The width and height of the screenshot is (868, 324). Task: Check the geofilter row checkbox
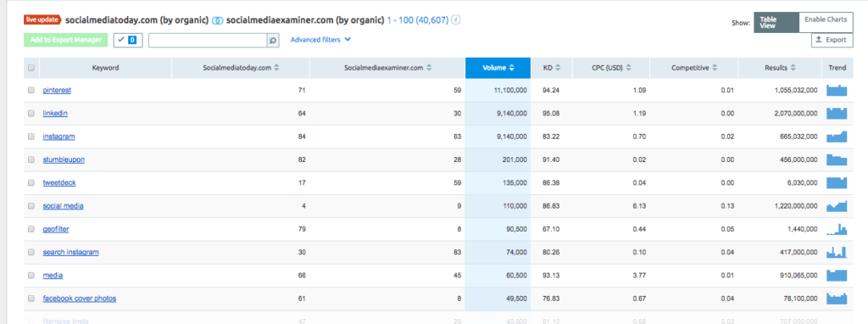tap(31, 229)
